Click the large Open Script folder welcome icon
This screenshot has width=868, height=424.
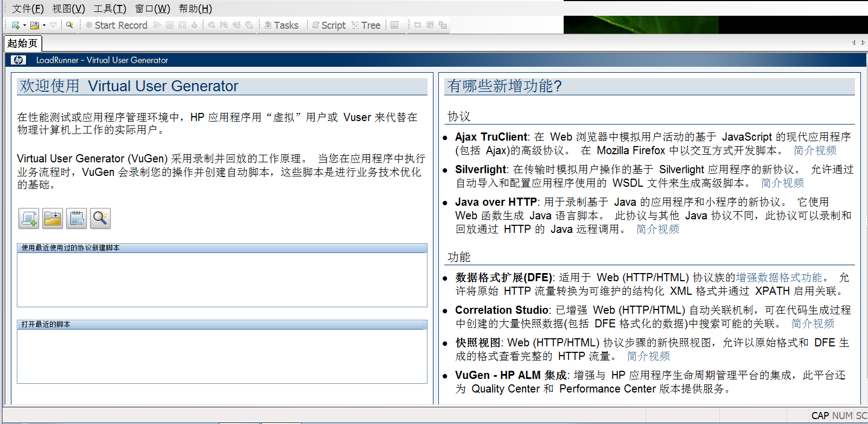[53, 218]
